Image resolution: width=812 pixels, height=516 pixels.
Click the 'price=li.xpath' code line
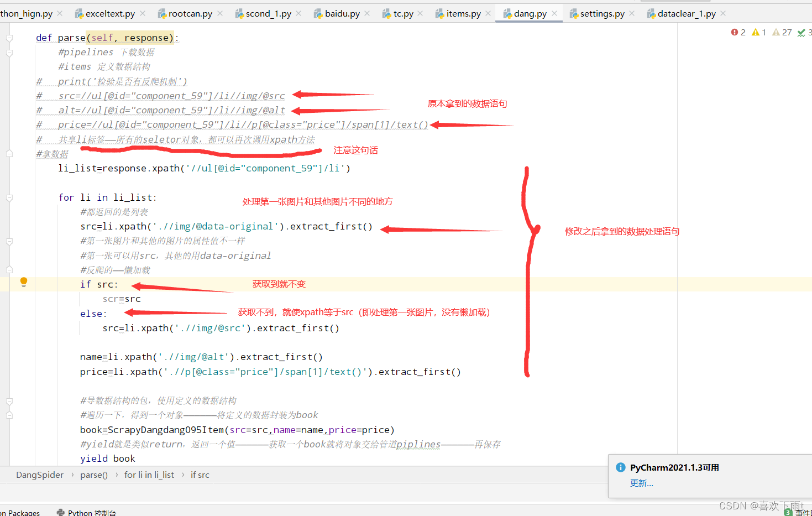click(270, 372)
